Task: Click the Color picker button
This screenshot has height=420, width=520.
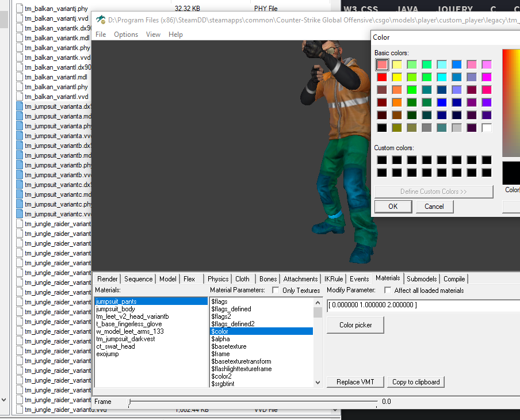Action: (355, 325)
